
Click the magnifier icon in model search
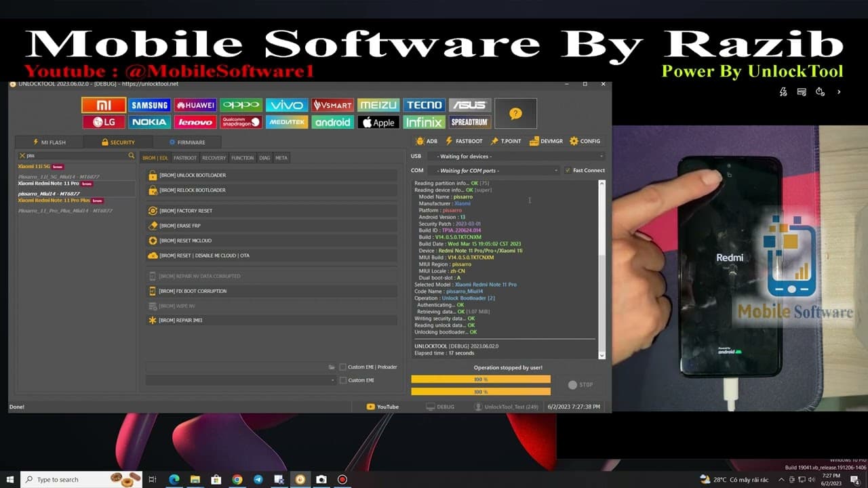132,156
